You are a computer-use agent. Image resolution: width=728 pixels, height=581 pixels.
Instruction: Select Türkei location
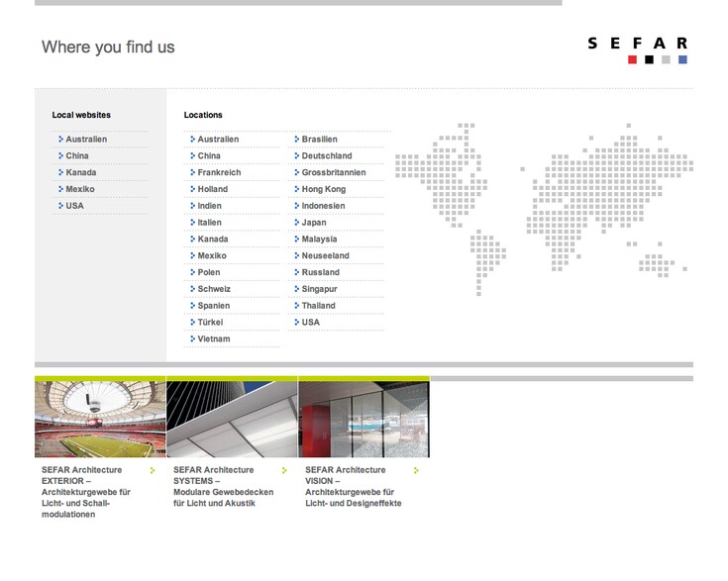click(x=210, y=323)
